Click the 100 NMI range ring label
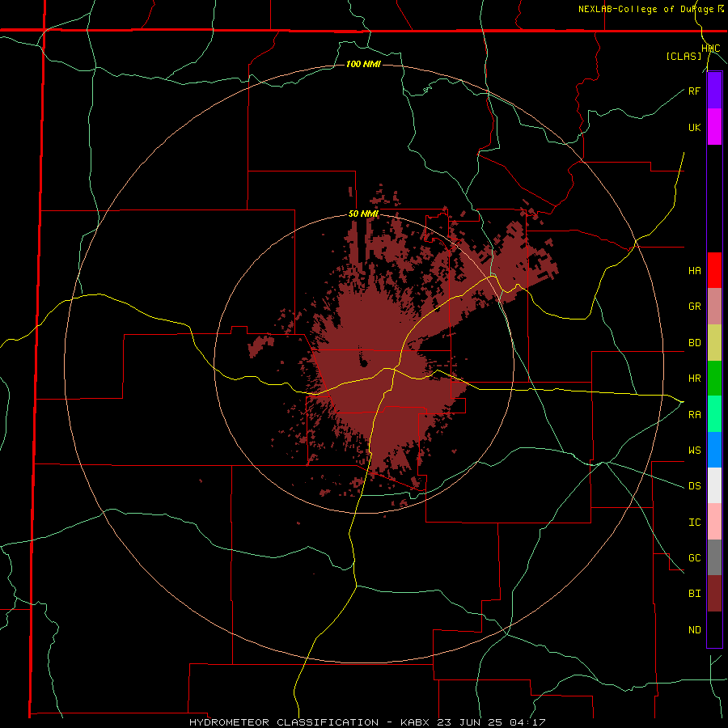This screenshot has width=728, height=728. [x=363, y=64]
